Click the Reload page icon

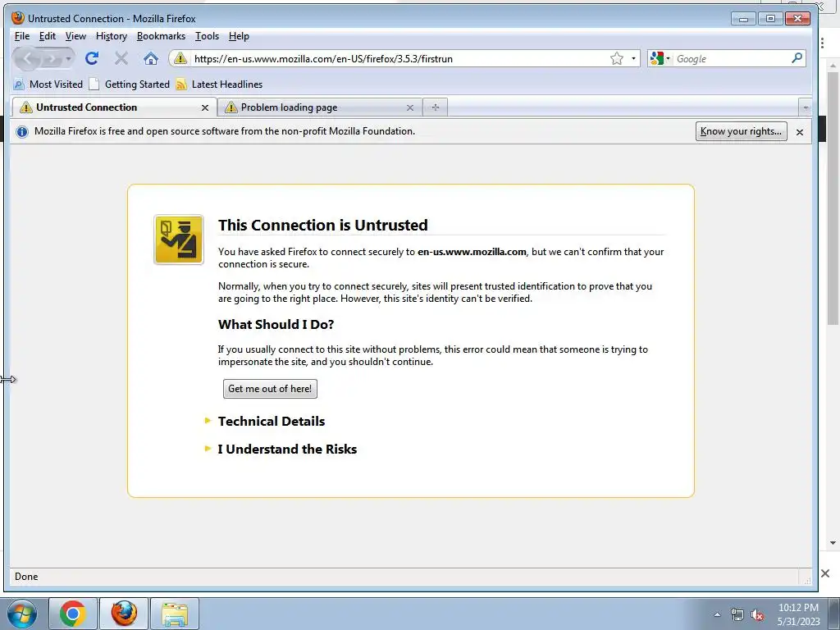(92, 58)
